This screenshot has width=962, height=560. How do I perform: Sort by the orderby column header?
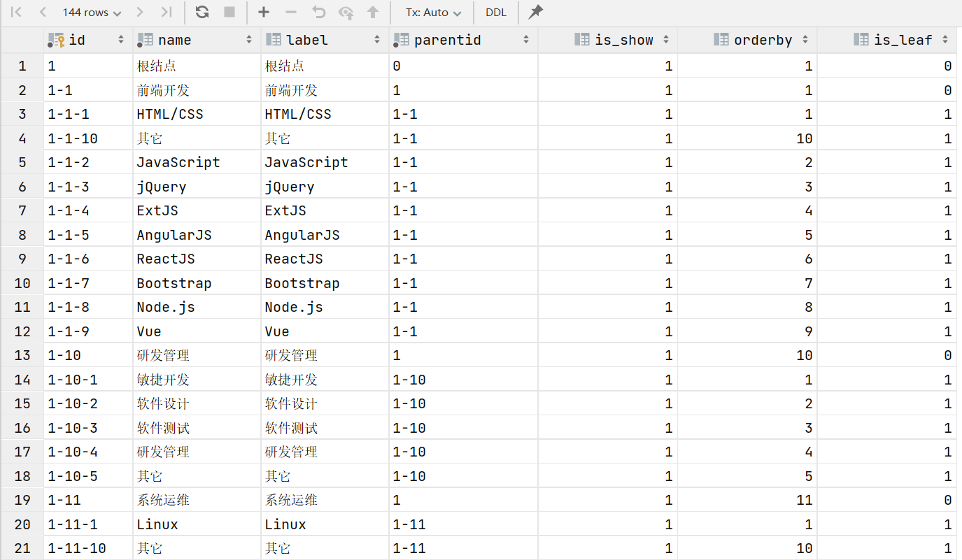(747, 40)
